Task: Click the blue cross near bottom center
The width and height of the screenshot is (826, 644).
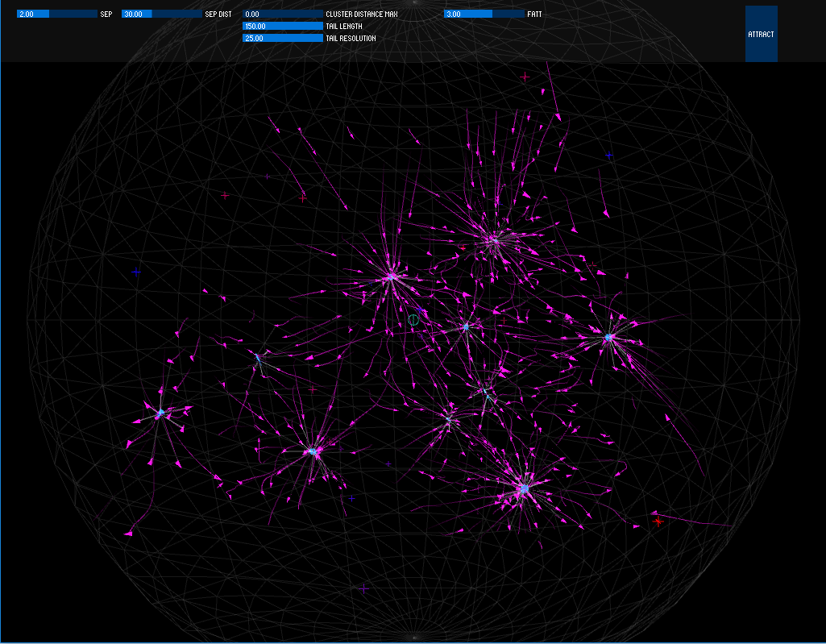Action: pos(352,498)
